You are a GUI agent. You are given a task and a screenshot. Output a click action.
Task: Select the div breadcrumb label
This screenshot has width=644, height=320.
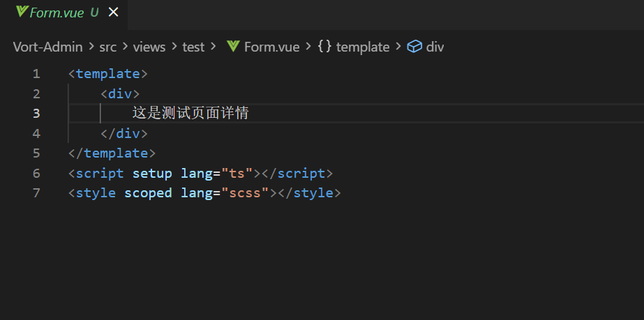point(435,47)
